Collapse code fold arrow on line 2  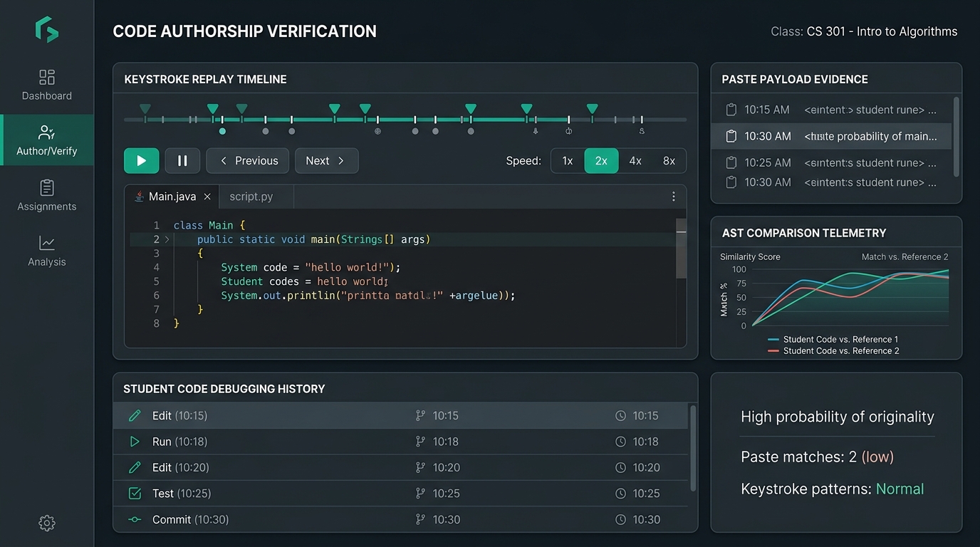tap(167, 239)
